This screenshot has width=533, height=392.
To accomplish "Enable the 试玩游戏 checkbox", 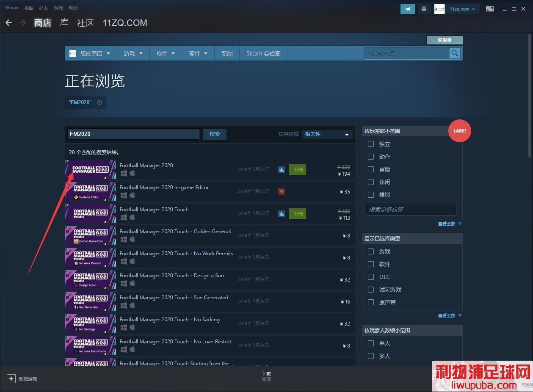I will click(x=371, y=290).
